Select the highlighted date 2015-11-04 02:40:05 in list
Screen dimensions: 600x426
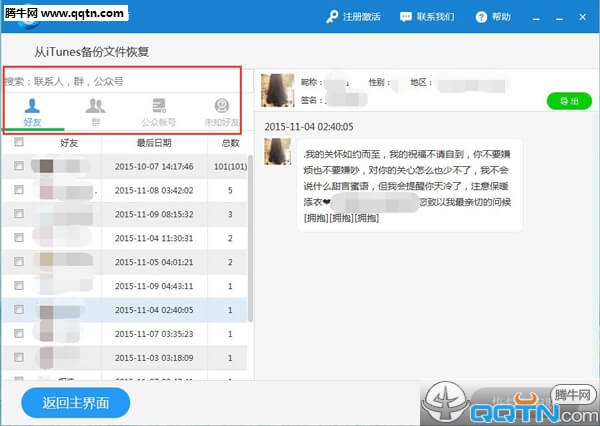point(154,310)
